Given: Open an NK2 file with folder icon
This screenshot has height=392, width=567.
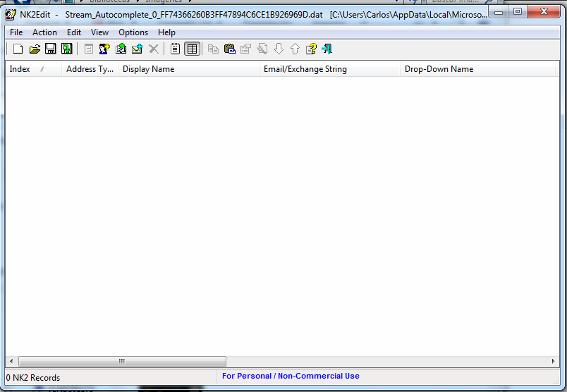Looking at the screenshot, I should pyautogui.click(x=35, y=49).
